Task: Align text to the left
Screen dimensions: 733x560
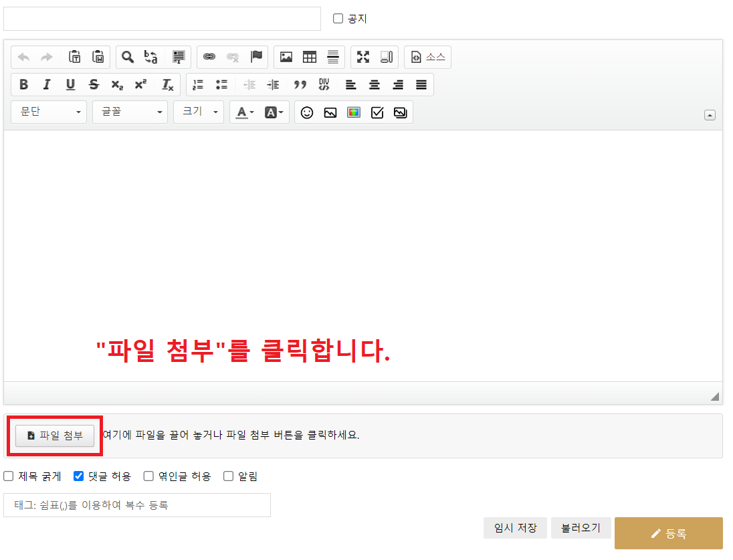Action: click(x=351, y=85)
